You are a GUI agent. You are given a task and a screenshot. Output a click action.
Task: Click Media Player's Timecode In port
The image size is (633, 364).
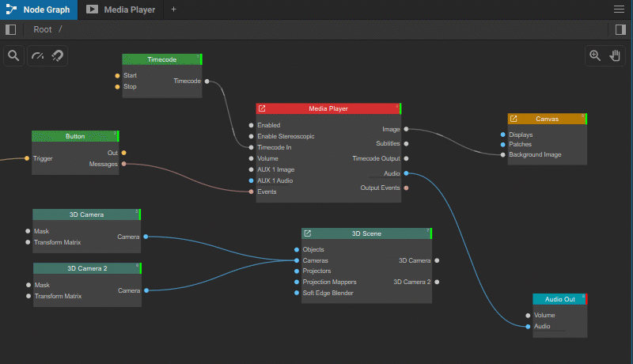click(x=251, y=147)
